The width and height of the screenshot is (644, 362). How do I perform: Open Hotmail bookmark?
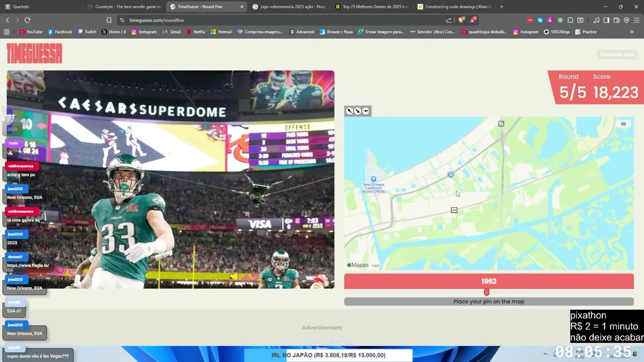221,32
